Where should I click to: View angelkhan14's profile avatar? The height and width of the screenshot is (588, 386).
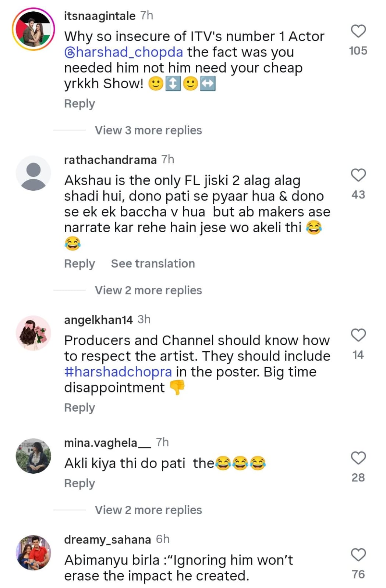click(x=33, y=333)
